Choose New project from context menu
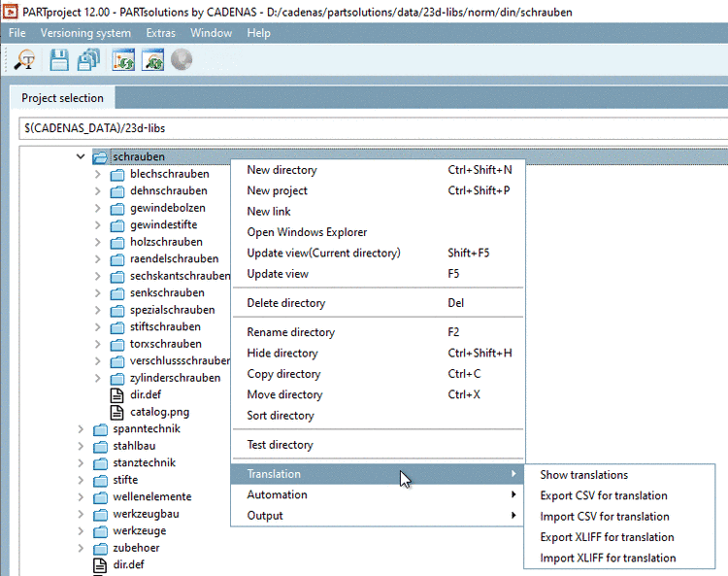 coord(378,190)
